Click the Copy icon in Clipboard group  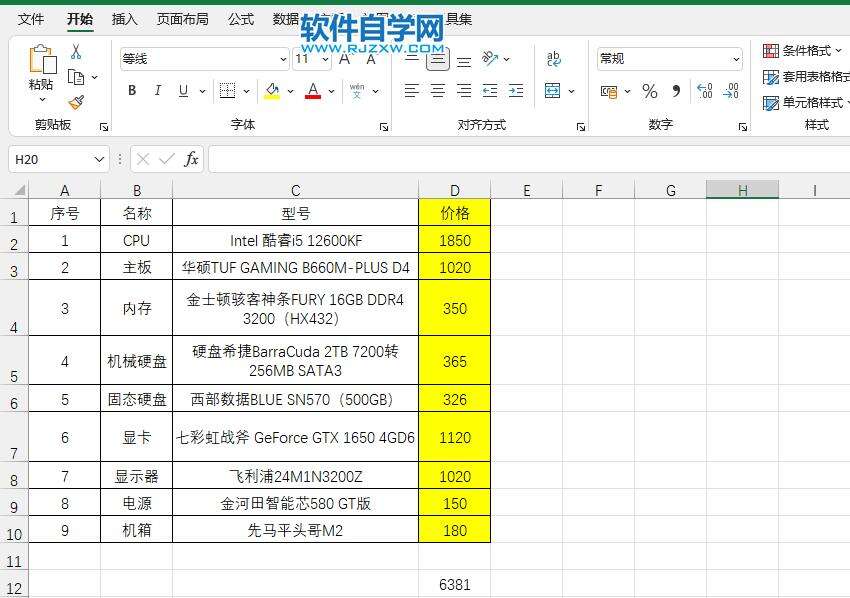point(77,77)
